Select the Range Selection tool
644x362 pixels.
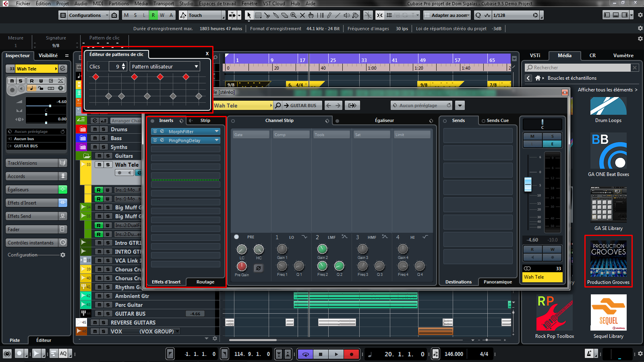[258, 15]
